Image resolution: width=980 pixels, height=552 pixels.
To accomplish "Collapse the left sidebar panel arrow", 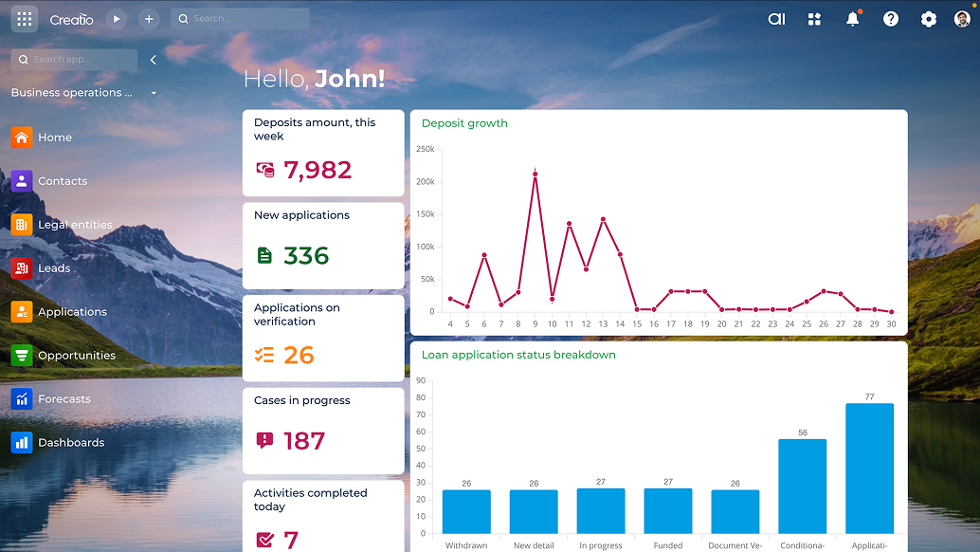I will [x=154, y=60].
